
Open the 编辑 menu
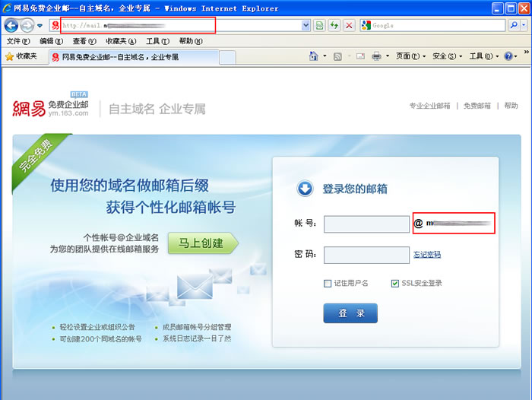51,41
